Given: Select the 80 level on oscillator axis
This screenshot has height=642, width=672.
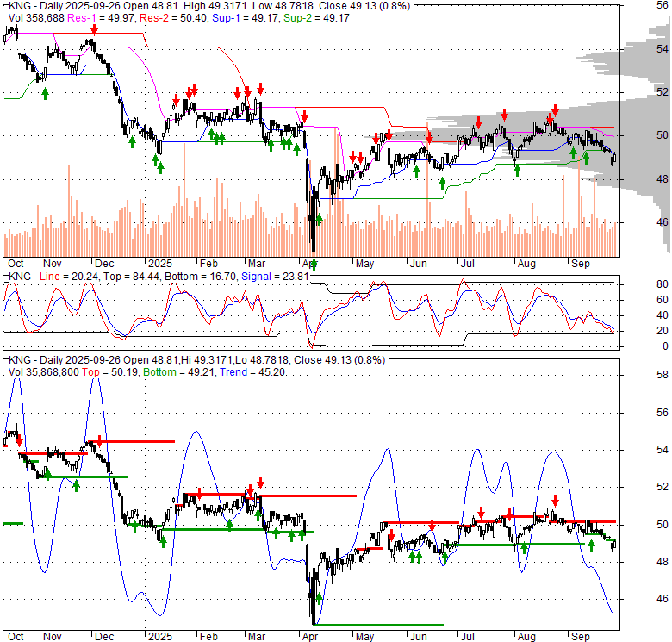Looking at the screenshot, I should [663, 284].
